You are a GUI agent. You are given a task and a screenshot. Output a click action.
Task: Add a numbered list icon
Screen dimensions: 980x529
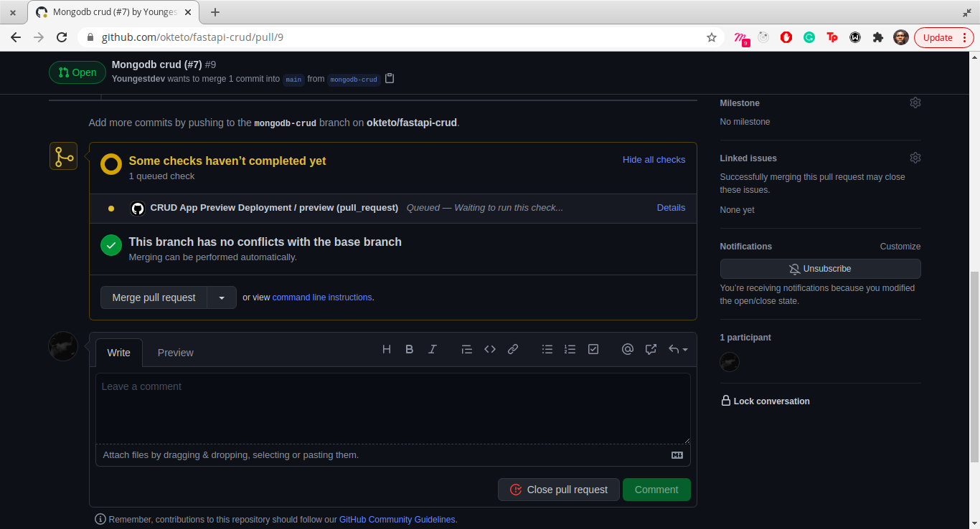pyautogui.click(x=570, y=349)
